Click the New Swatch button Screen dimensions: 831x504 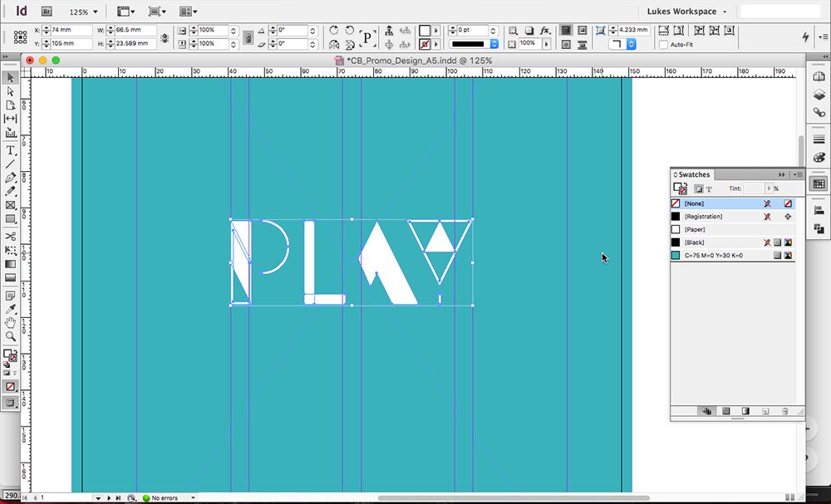click(765, 411)
